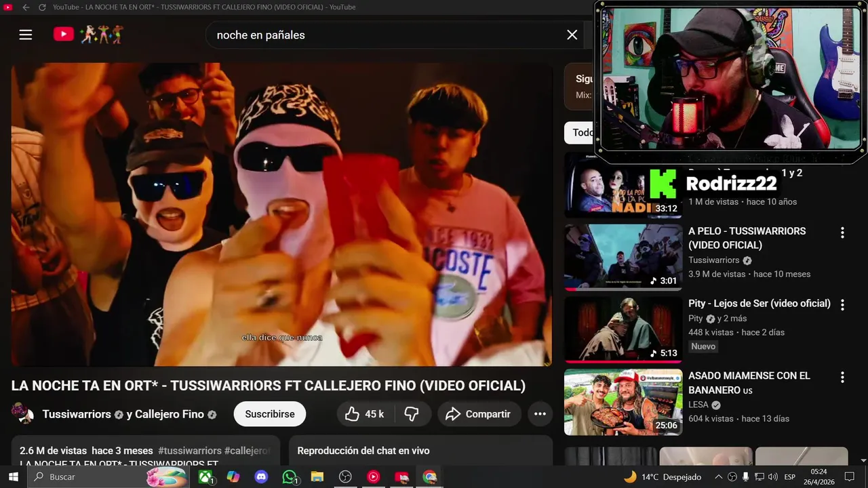This screenshot has width=868, height=488.
Task: Open the Tussiwarriors channel link
Action: point(77,414)
